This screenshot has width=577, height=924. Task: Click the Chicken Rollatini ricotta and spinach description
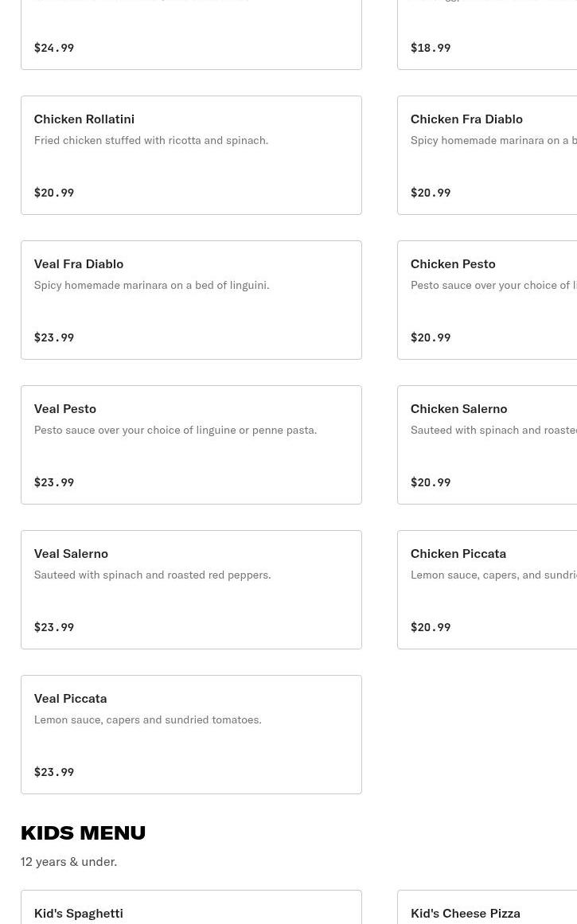(x=151, y=140)
